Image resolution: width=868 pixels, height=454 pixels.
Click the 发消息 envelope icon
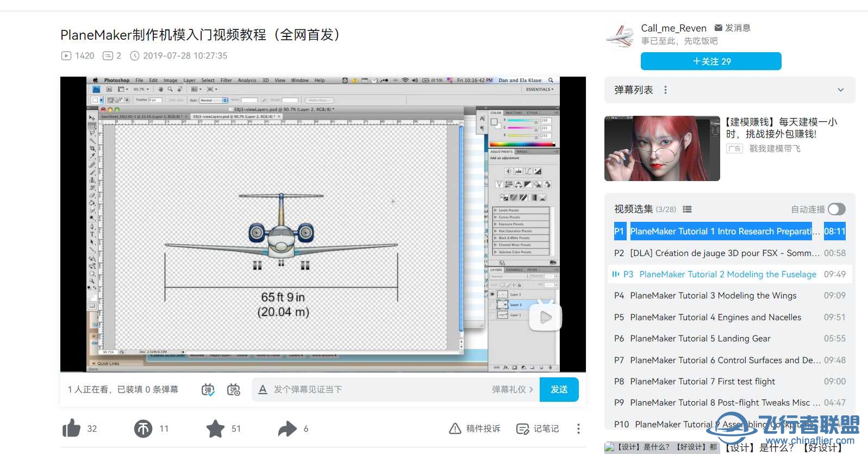coord(718,28)
